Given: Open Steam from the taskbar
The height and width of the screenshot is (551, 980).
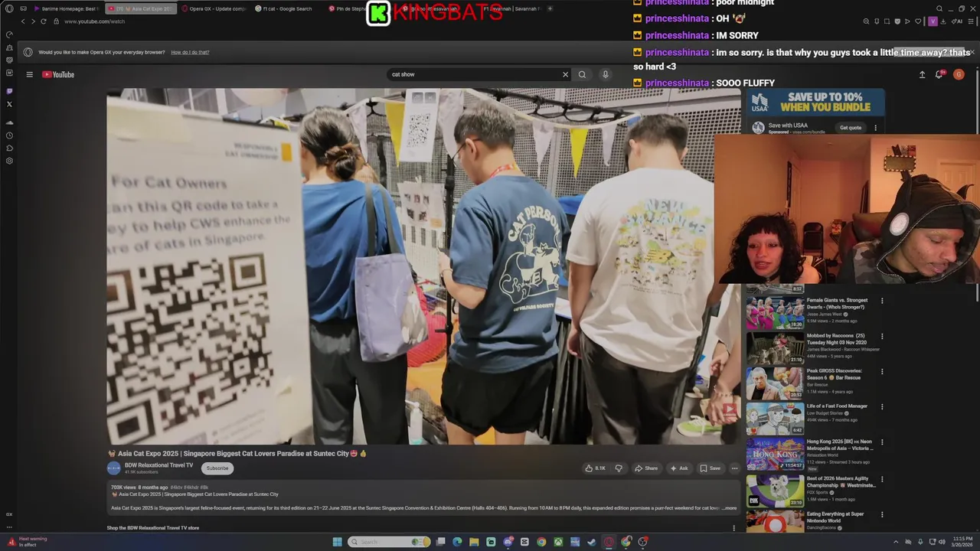Looking at the screenshot, I should (591, 542).
